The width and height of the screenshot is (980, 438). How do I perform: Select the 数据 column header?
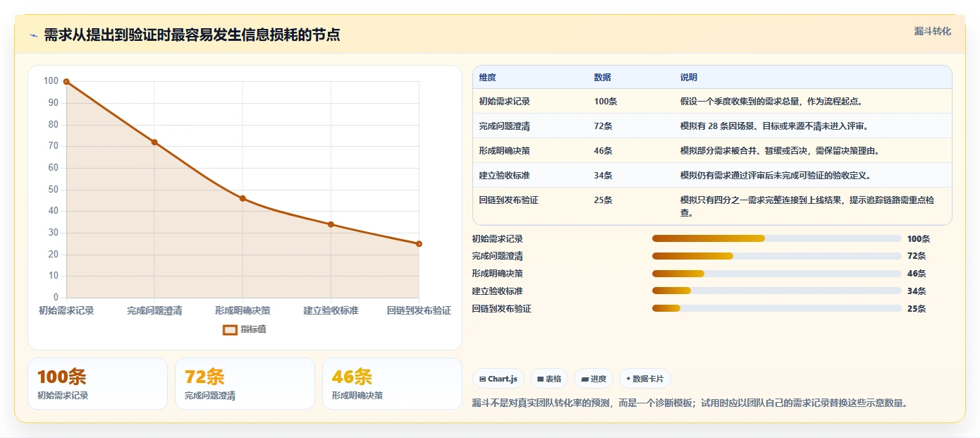click(x=603, y=78)
